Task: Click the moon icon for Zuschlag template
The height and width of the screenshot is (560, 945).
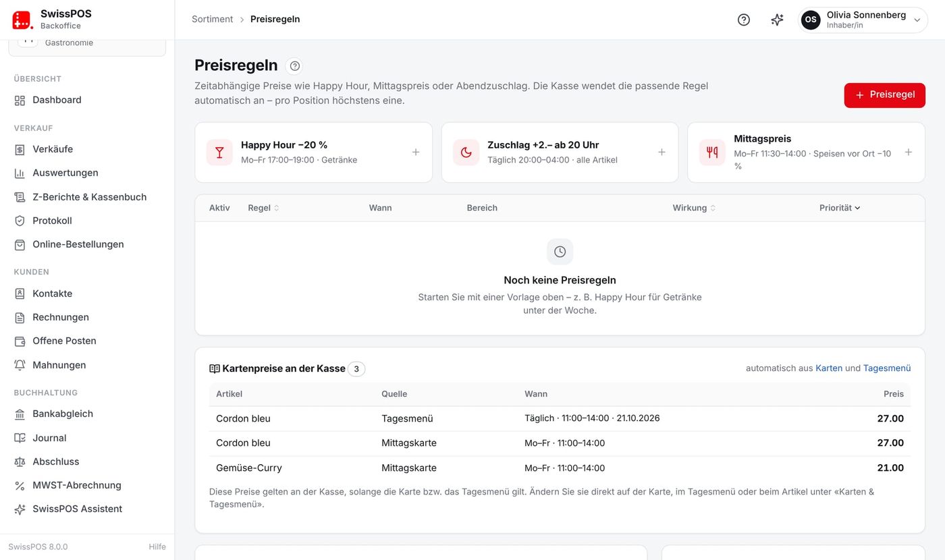Action: click(466, 152)
